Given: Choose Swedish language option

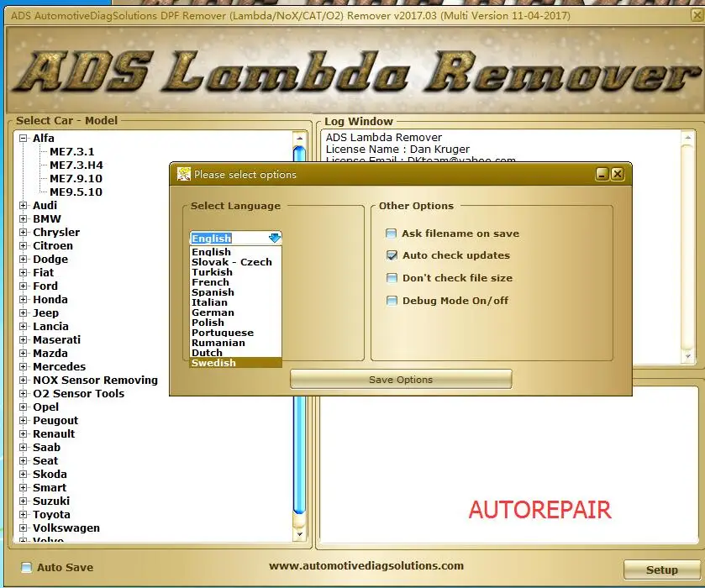Looking at the screenshot, I should tap(235, 363).
